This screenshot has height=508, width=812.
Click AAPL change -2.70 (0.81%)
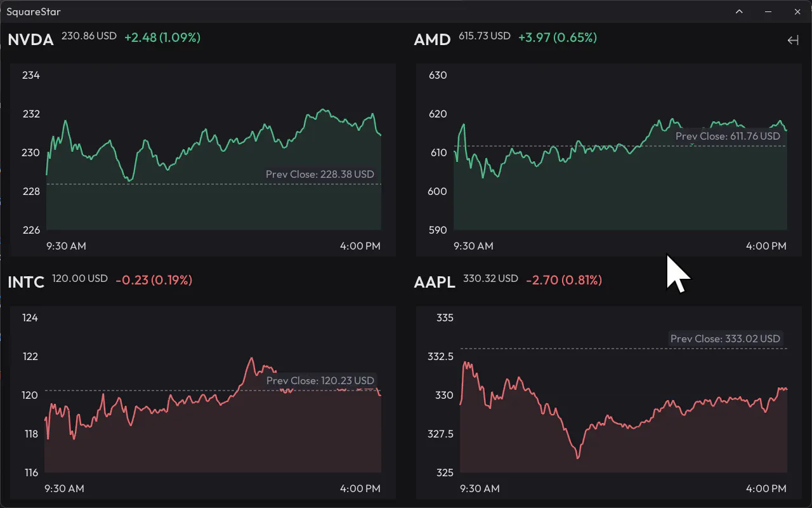pyautogui.click(x=564, y=279)
